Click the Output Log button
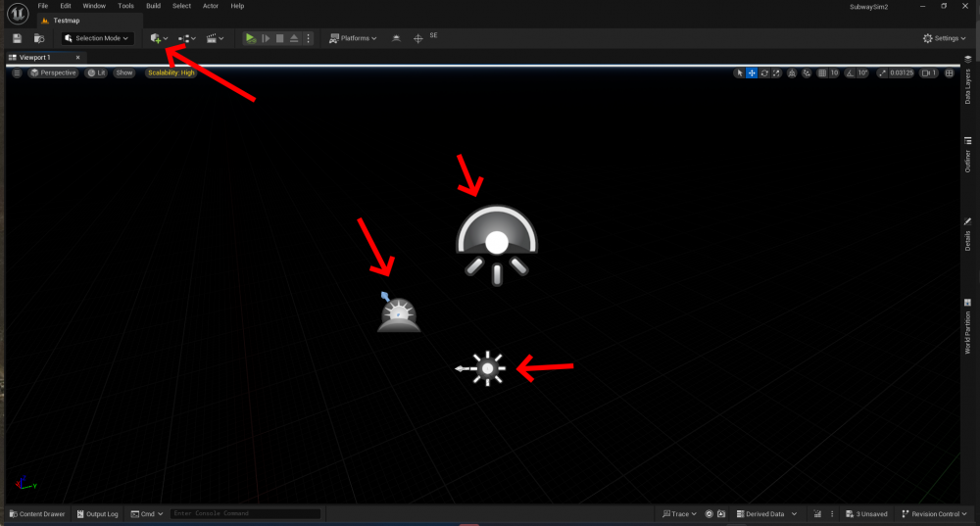 pos(97,513)
